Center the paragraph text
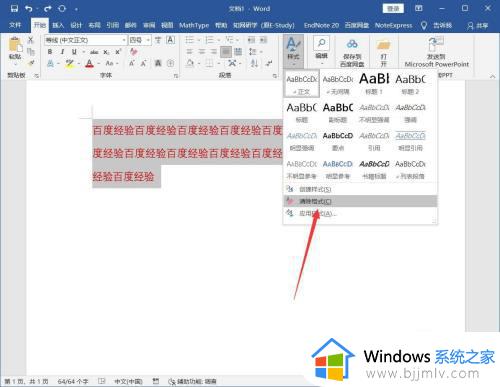The height and width of the screenshot is (387, 500). pyautogui.click(x=201, y=52)
